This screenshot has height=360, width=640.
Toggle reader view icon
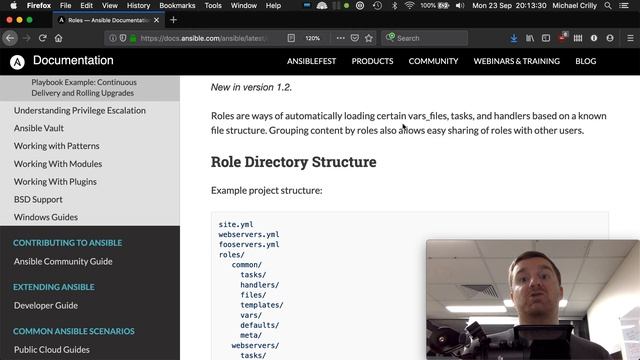291,38
